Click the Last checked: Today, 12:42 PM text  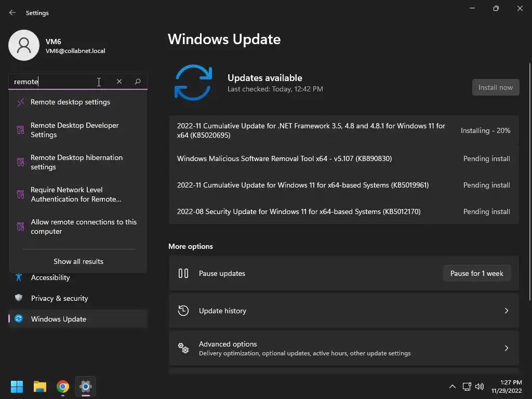275,89
